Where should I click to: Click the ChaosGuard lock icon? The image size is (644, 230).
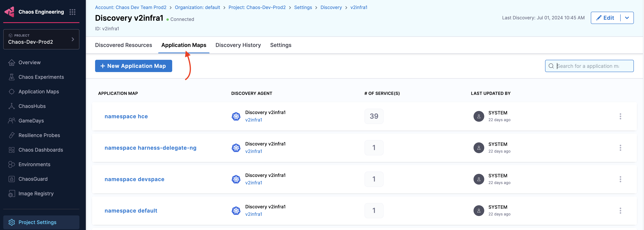tap(11, 179)
